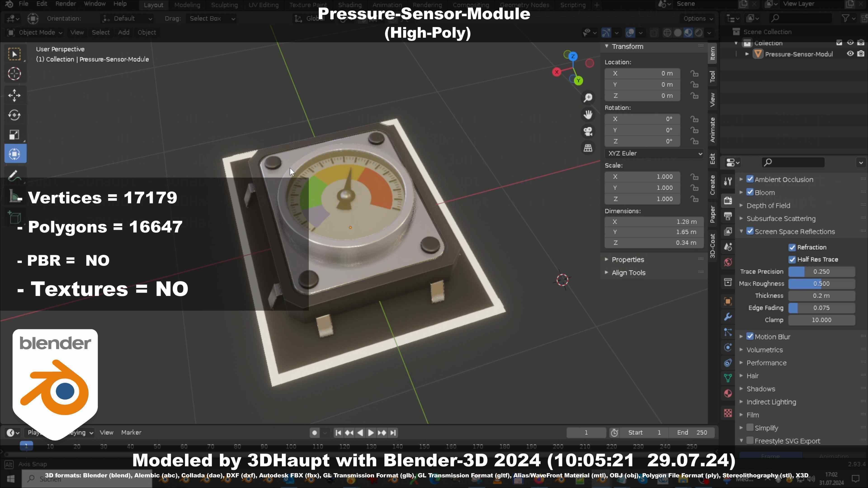Adjust the Trace Precision slider
Viewport: 868px width, 488px height.
(x=821, y=272)
